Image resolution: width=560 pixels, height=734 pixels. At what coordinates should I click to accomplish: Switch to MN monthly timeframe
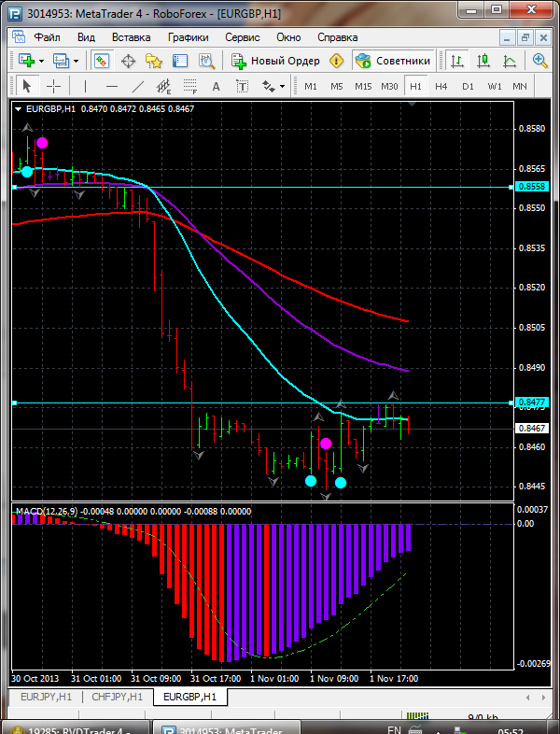pyautogui.click(x=520, y=86)
